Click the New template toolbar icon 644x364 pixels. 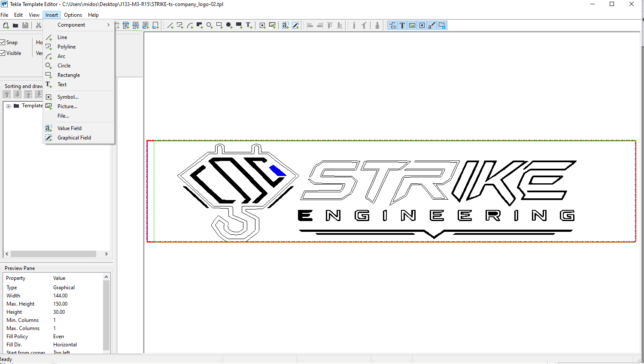[6, 25]
